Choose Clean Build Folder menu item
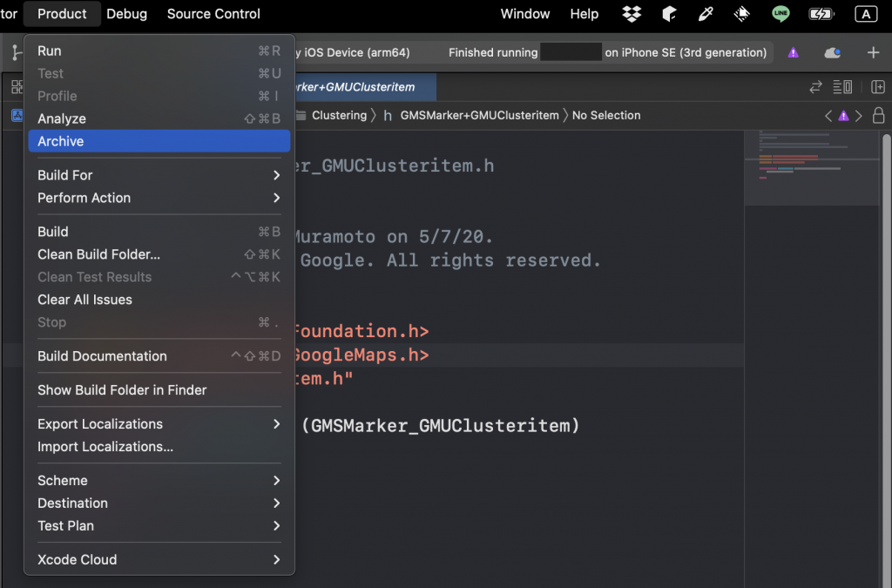The width and height of the screenshot is (892, 588). point(98,254)
